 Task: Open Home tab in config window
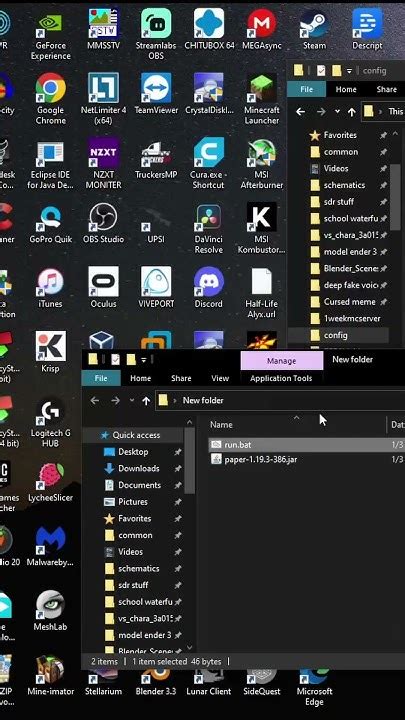pyautogui.click(x=346, y=89)
